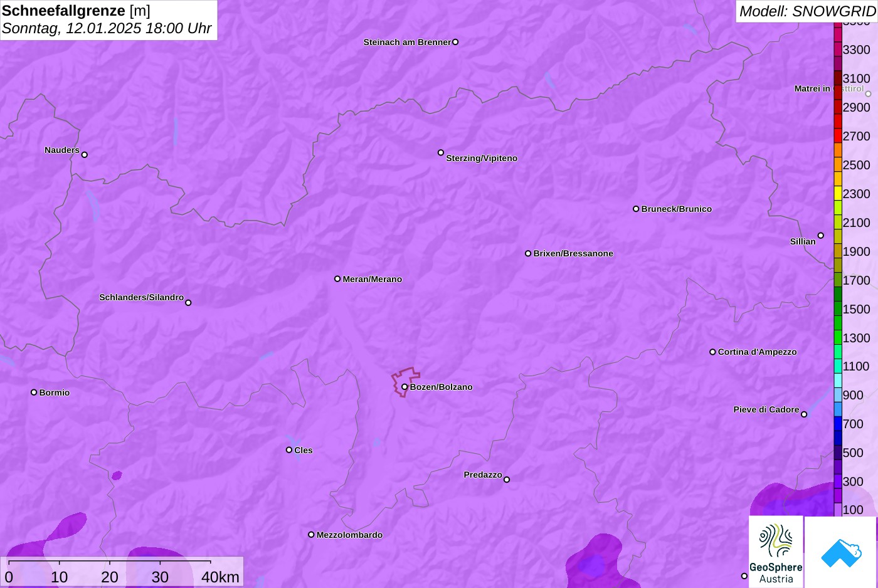Click the 'Brixen/Bressanone' label text
The width and height of the screenshot is (878, 588).
coord(573,253)
